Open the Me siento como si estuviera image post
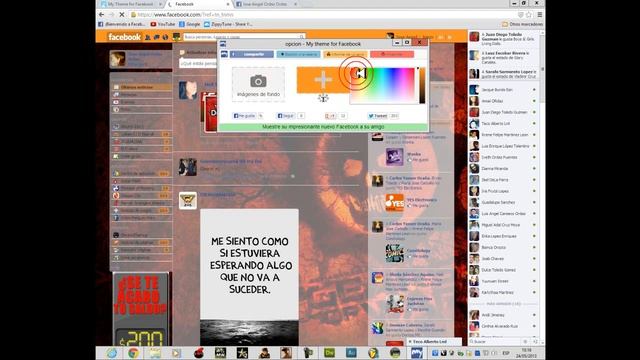Image resolution: width=640 pixels, height=360 pixels. click(249, 277)
